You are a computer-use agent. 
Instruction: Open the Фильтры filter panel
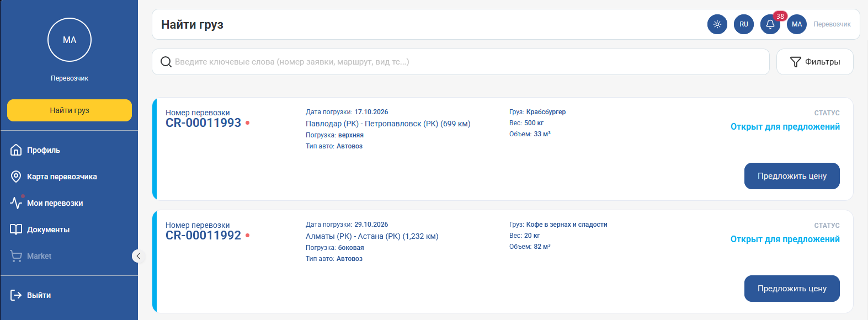(x=815, y=62)
